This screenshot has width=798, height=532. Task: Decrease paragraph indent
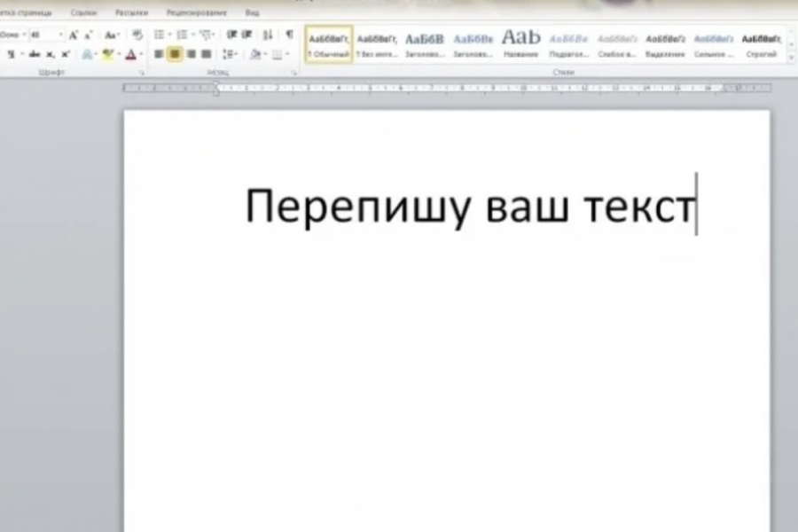click(231, 35)
